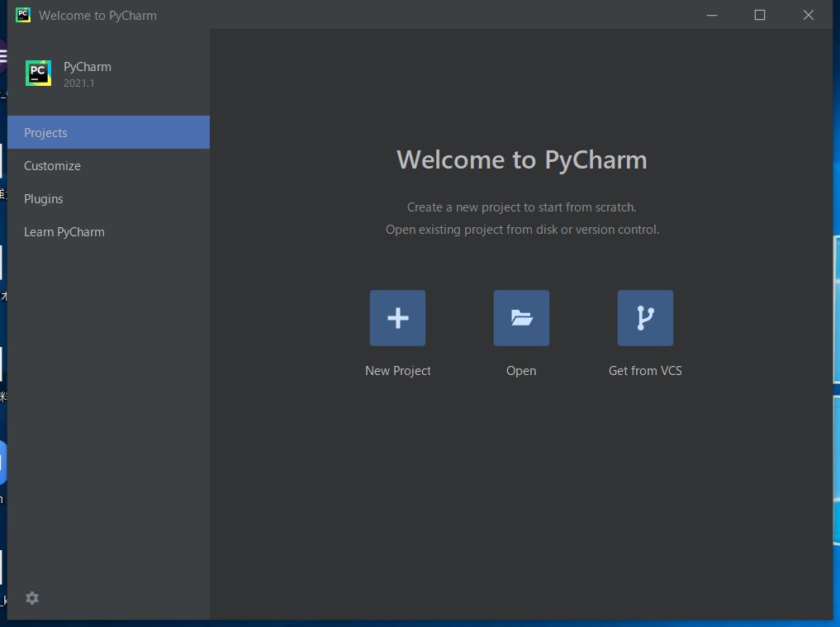Viewport: 840px width, 627px height.
Task: Minimize the Welcome to PyCharm window
Action: point(711,15)
